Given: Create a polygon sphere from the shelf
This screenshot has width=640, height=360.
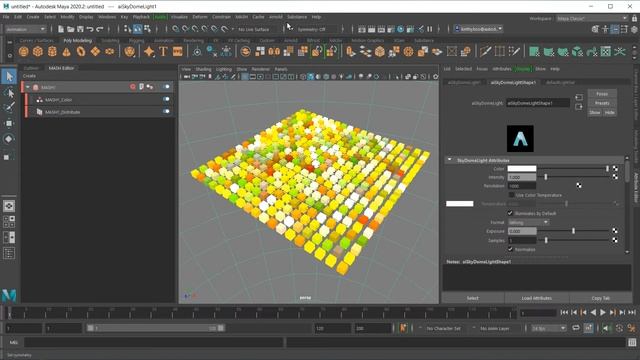Looking at the screenshot, I should [x=24, y=51].
